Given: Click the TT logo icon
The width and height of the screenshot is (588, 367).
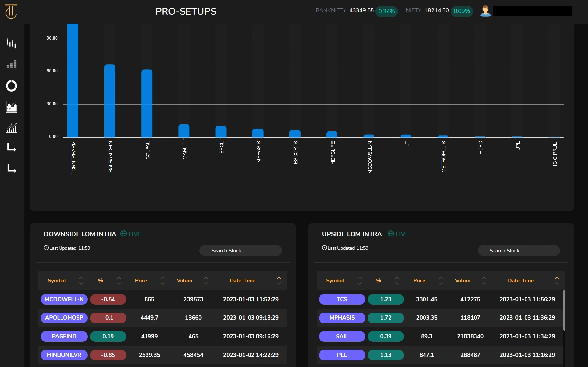Looking at the screenshot, I should [x=11, y=11].
